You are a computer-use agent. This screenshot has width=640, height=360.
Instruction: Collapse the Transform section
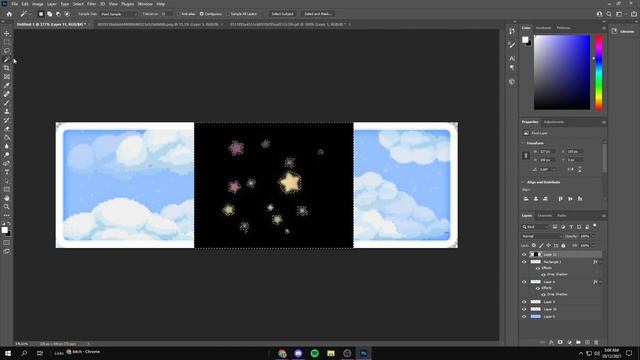click(523, 143)
